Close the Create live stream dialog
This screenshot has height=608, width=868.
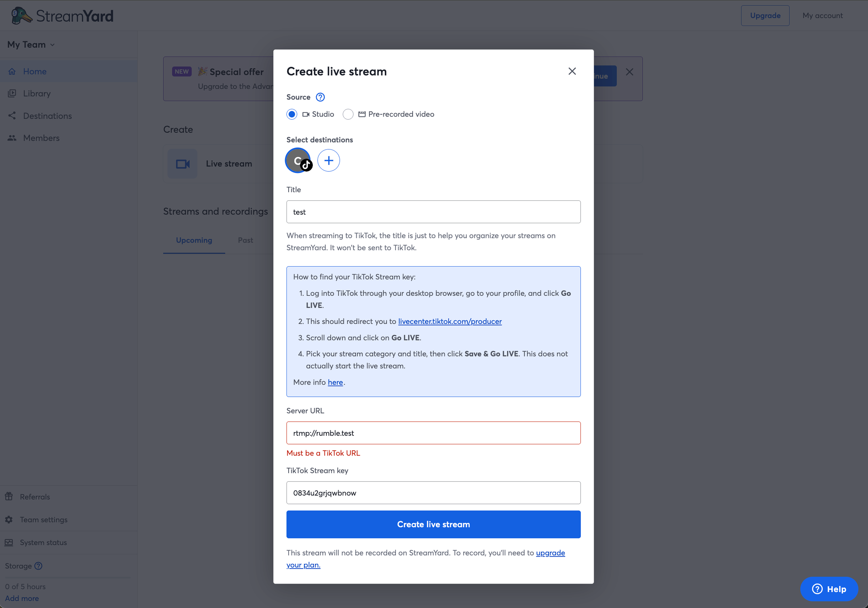pos(572,71)
